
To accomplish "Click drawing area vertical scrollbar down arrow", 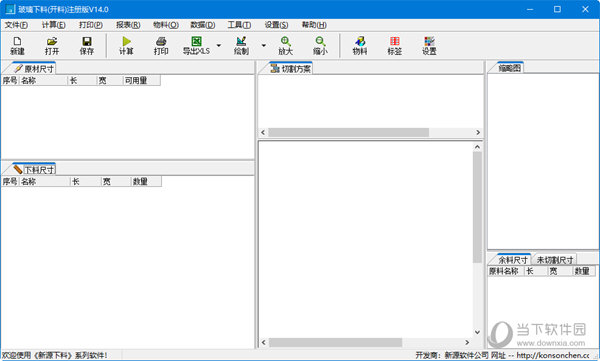I will tap(477, 332).
